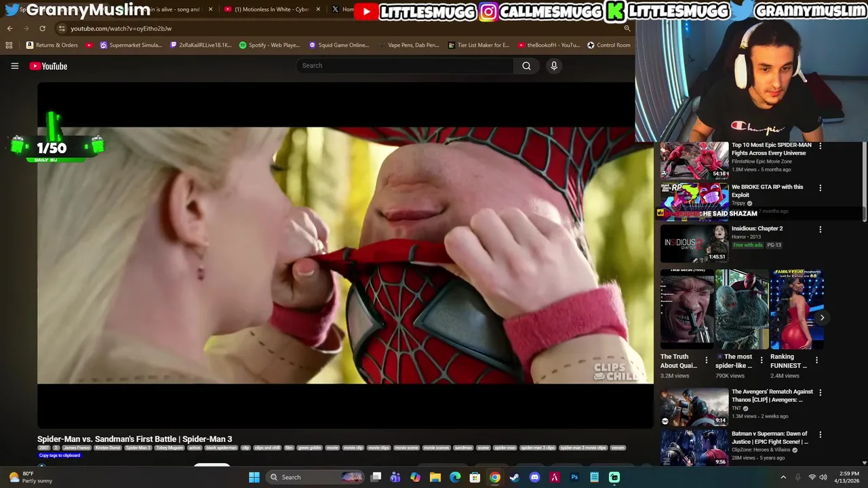Open options for The Truth About Quai short
Screen dimensions: 868x488
(x=706, y=360)
